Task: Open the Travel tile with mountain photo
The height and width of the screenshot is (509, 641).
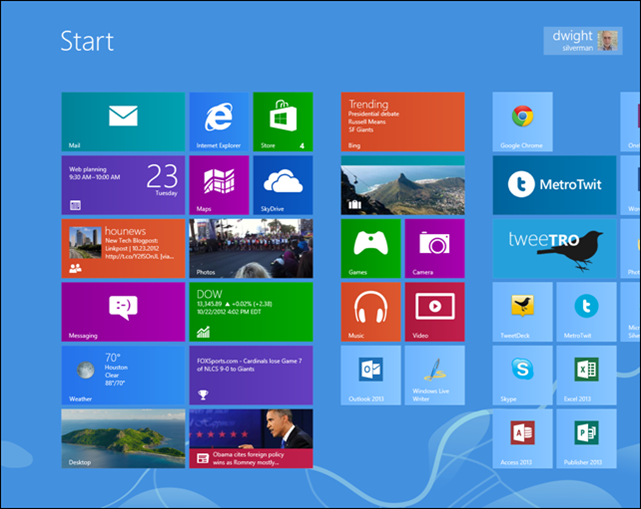Action: pyautogui.click(x=403, y=185)
